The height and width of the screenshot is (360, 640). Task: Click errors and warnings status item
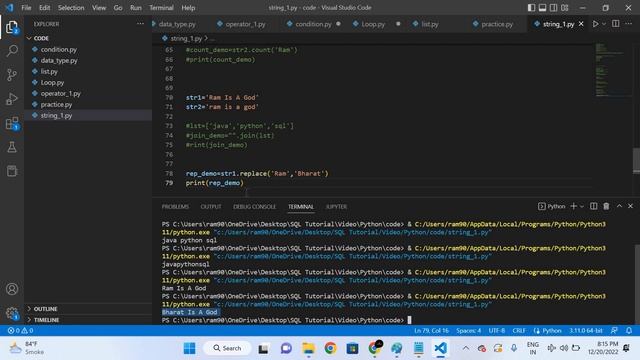click(20, 331)
